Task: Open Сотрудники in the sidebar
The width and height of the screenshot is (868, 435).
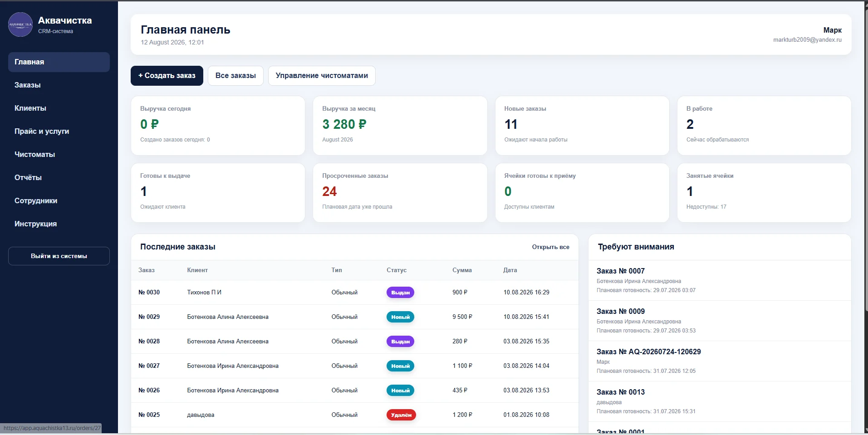Action: (x=59, y=201)
